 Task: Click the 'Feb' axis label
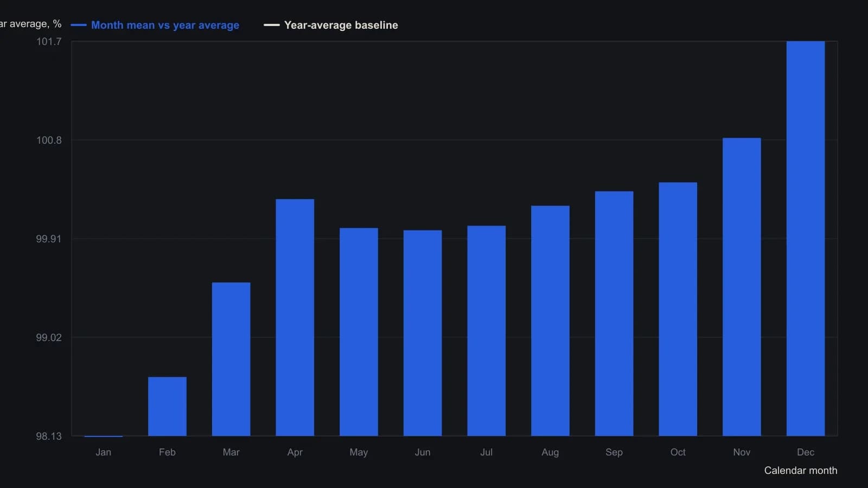(x=167, y=452)
